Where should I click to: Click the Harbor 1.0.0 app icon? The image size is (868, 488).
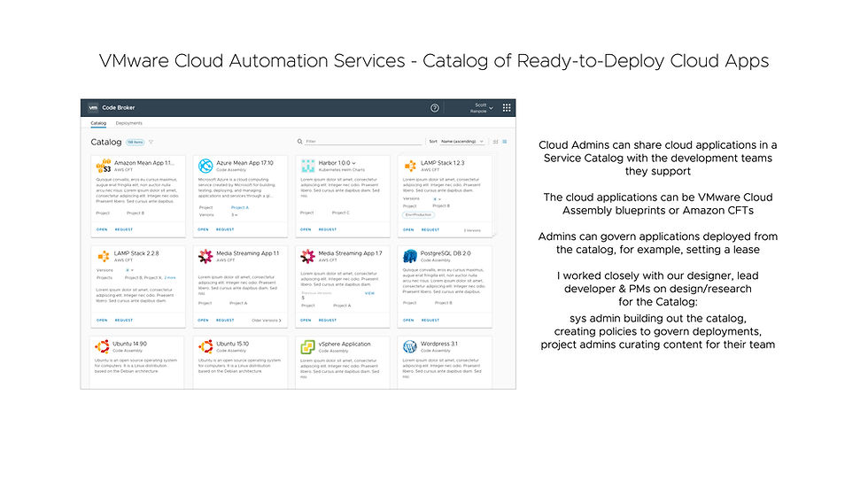(308, 166)
